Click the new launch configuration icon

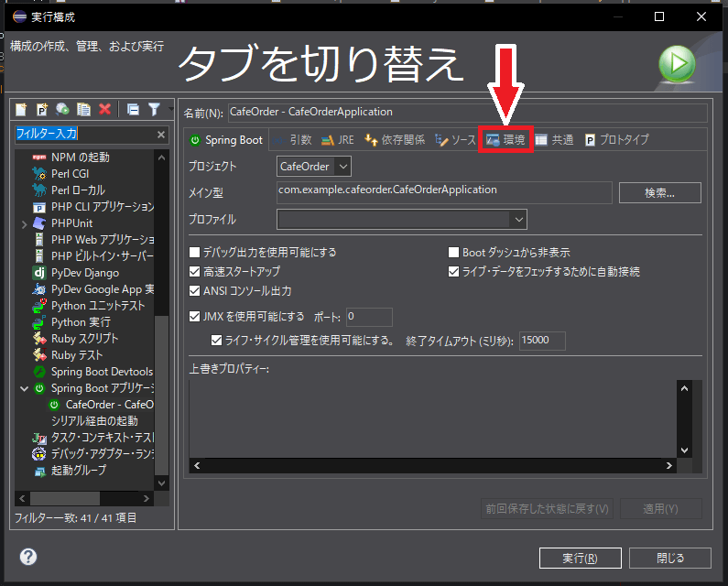click(21, 109)
